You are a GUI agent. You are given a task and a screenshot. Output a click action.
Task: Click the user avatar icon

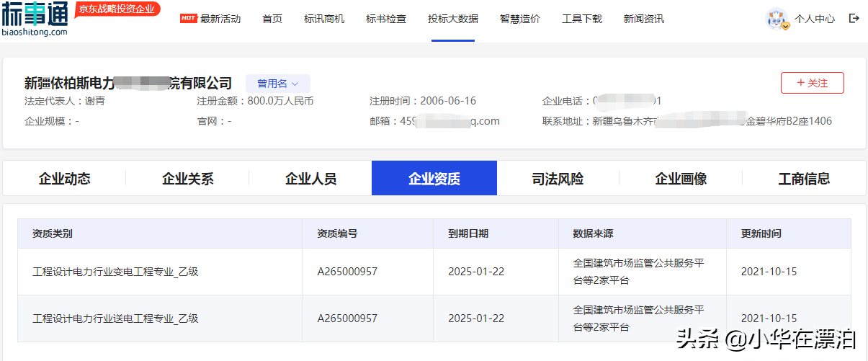[x=777, y=19]
